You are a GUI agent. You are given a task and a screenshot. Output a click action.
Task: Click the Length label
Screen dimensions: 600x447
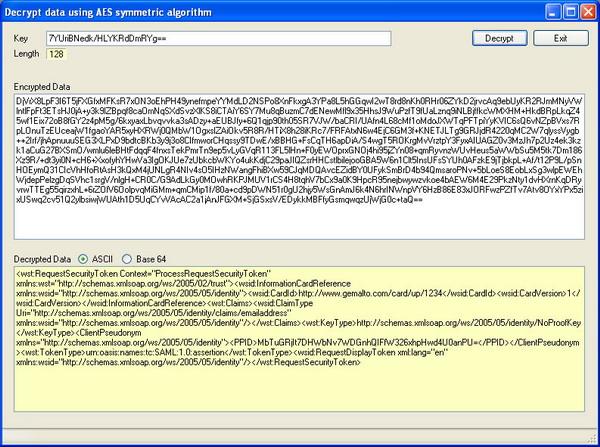[25, 54]
